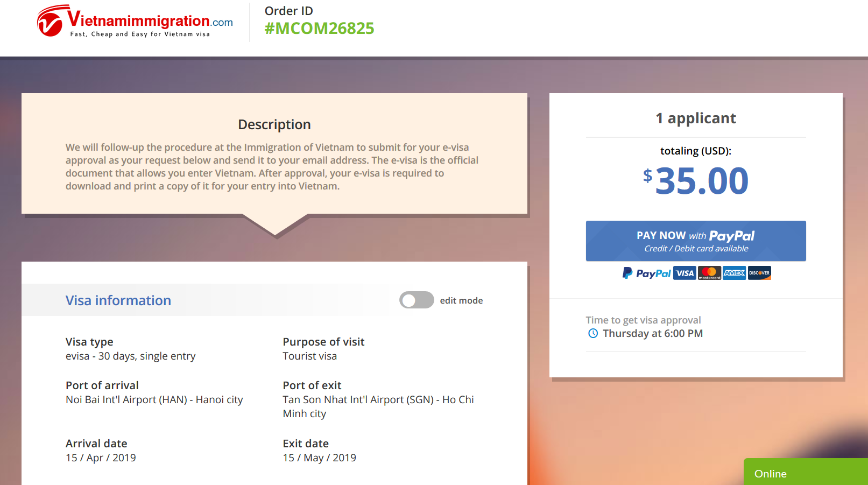Click the Exit date 15 / May / 2019
The image size is (868, 485).
click(x=320, y=458)
